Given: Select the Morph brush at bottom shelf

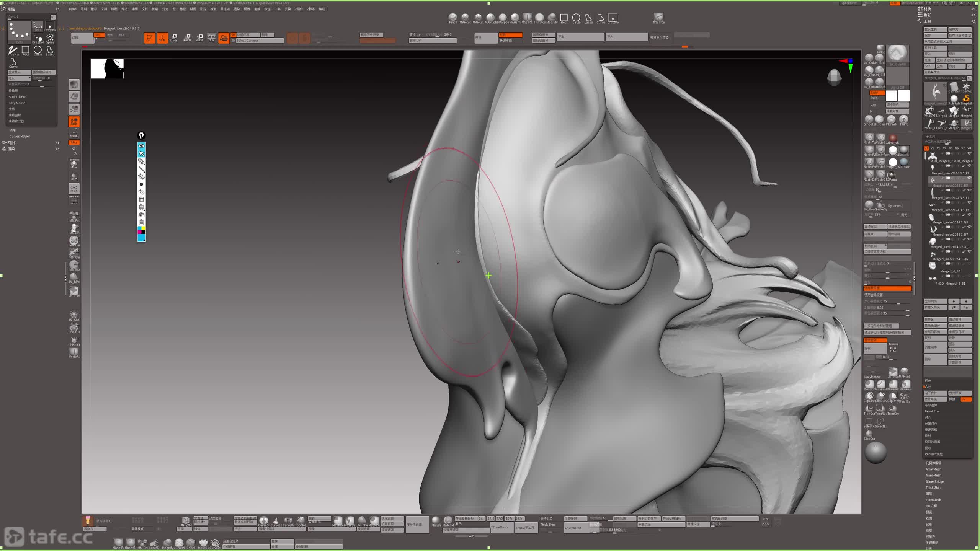Looking at the screenshot, I should tap(436, 521).
